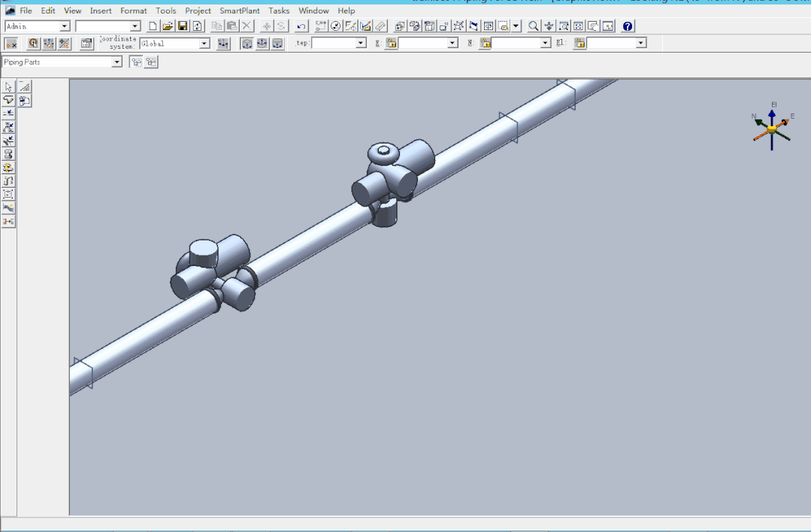This screenshot has width=811, height=532.
Task: Click the Insert Tap tool
Action: (8, 141)
